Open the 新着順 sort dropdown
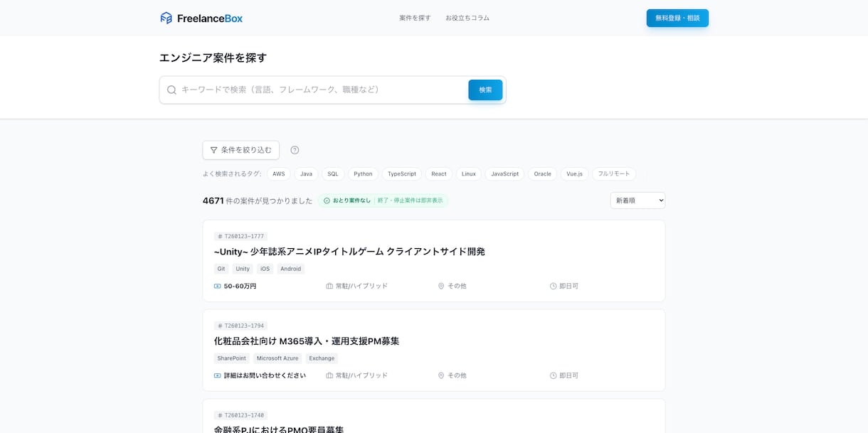 [x=637, y=201]
